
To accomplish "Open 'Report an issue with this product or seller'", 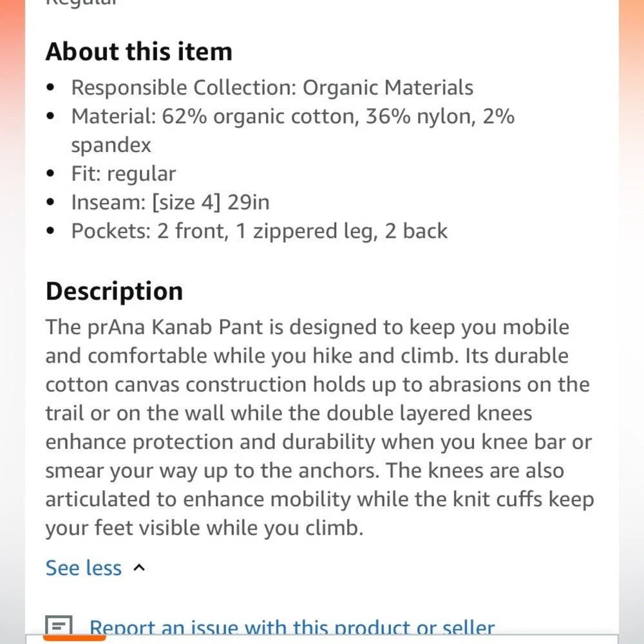I will tap(292, 628).
